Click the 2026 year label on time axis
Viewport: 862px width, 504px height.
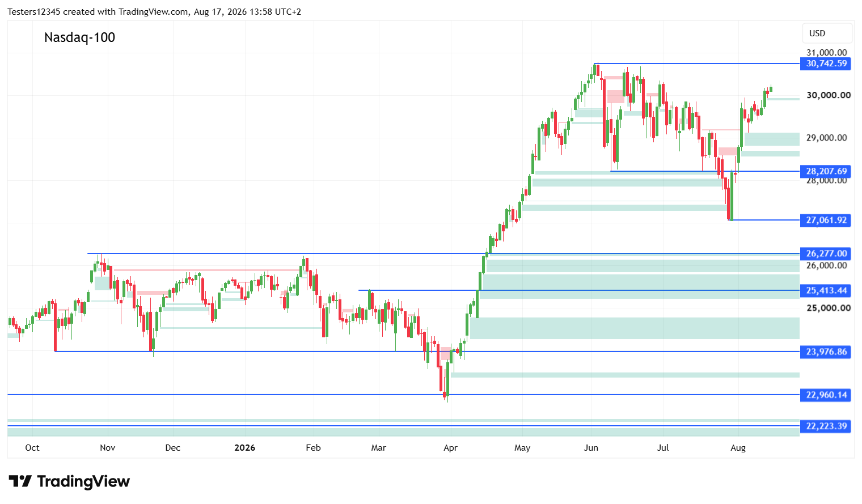pyautogui.click(x=244, y=448)
